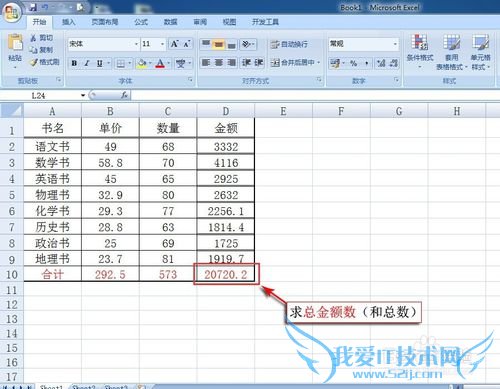
Task: Click the accounting number format icon
Action: coord(335,63)
